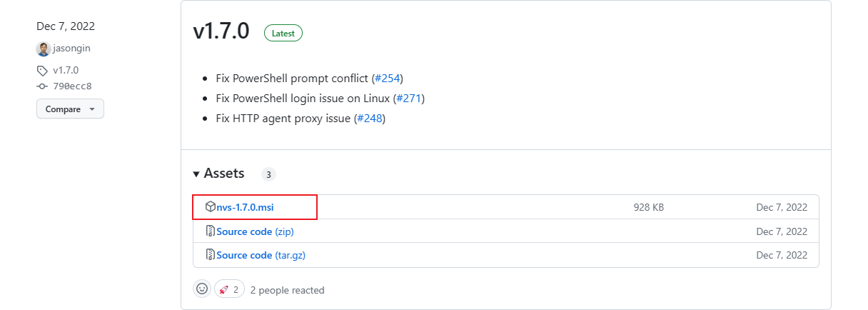Open issue #254 link
The height and width of the screenshot is (310, 868).
[x=388, y=78]
